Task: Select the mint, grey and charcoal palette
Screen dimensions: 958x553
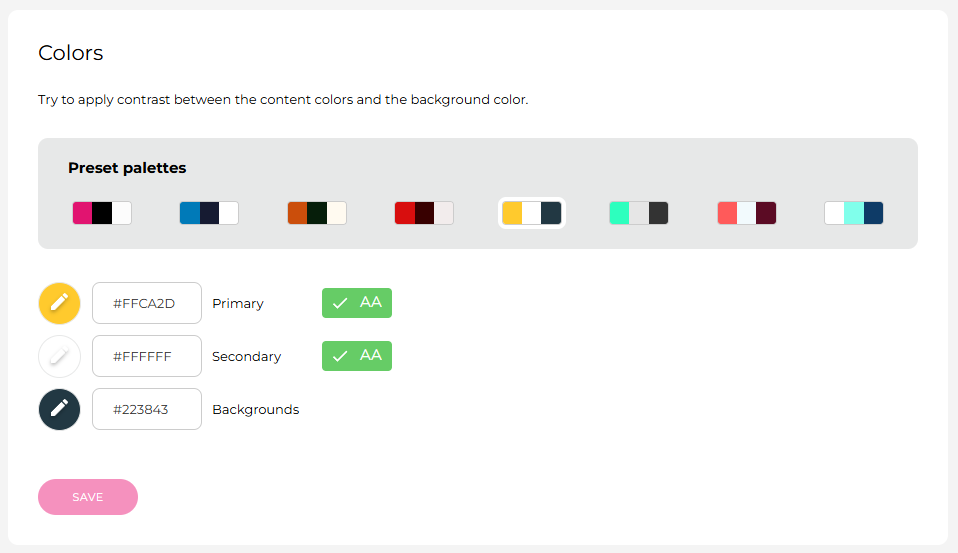Action: click(639, 213)
